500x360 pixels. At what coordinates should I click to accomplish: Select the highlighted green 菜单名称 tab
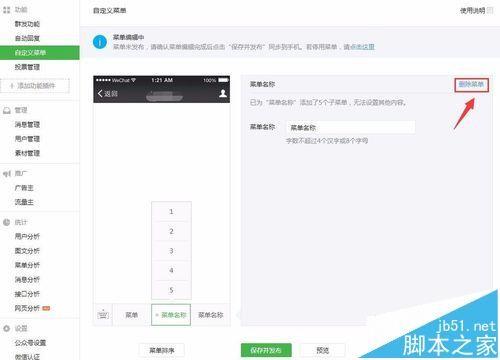point(171,315)
